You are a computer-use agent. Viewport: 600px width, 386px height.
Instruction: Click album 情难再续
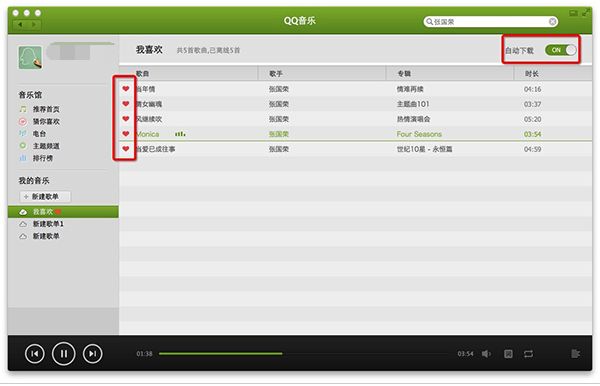click(410, 89)
